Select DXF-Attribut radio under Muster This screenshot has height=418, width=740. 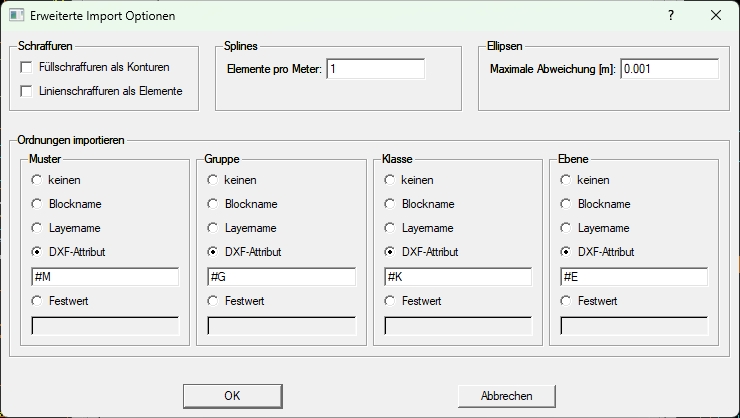click(x=37, y=252)
